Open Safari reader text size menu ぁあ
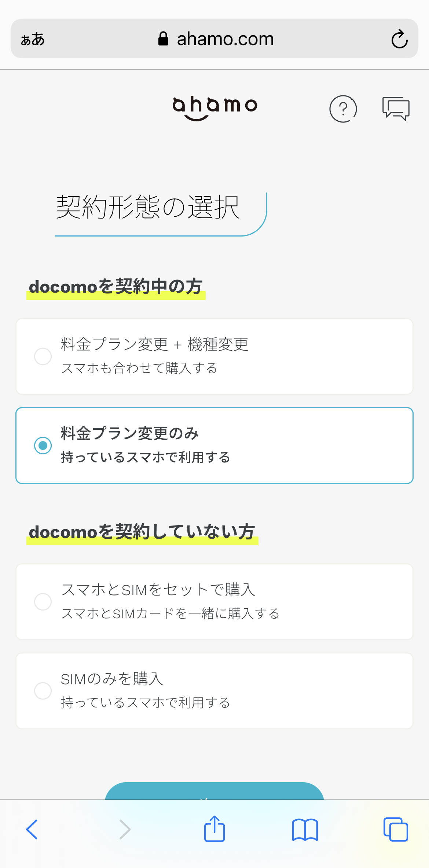This screenshot has width=429, height=868. pyautogui.click(x=33, y=39)
